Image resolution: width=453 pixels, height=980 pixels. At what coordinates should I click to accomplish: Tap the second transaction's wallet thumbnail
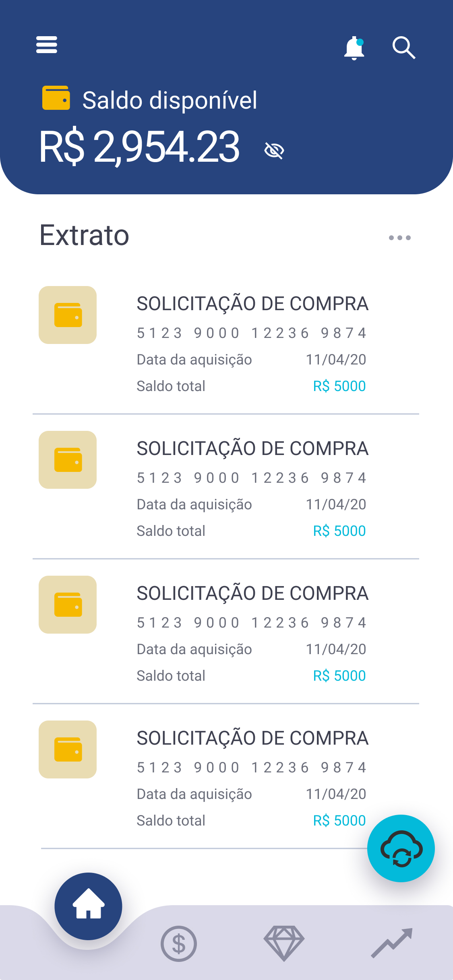click(x=68, y=460)
